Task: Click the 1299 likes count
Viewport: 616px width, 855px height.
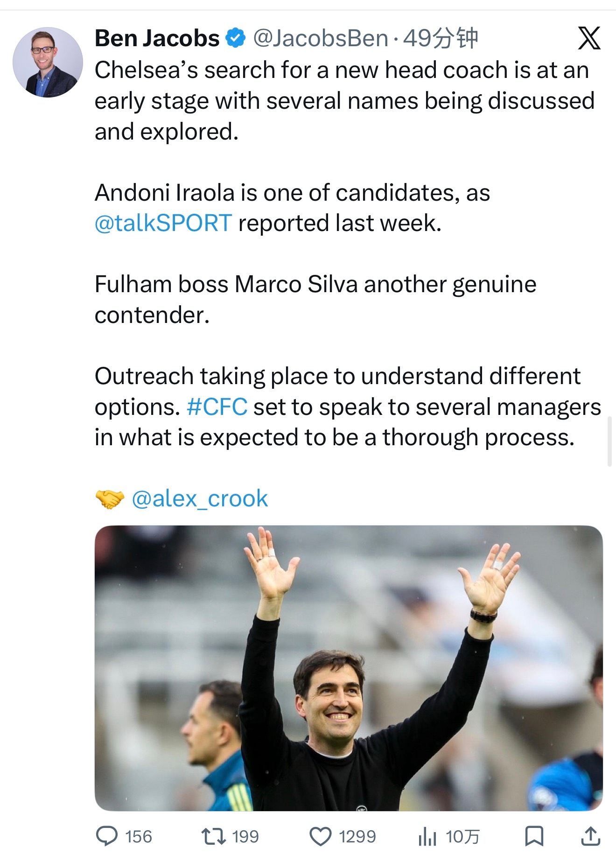Action: [357, 836]
